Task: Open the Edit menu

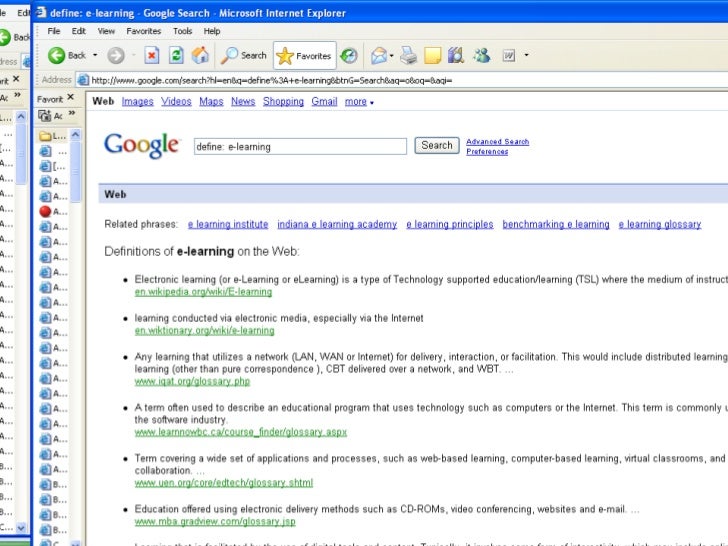Action: (78, 31)
